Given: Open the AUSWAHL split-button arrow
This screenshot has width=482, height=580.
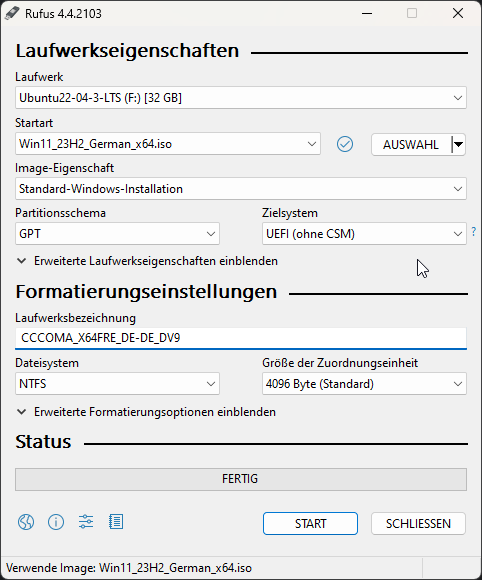Looking at the screenshot, I should pyautogui.click(x=458, y=144).
